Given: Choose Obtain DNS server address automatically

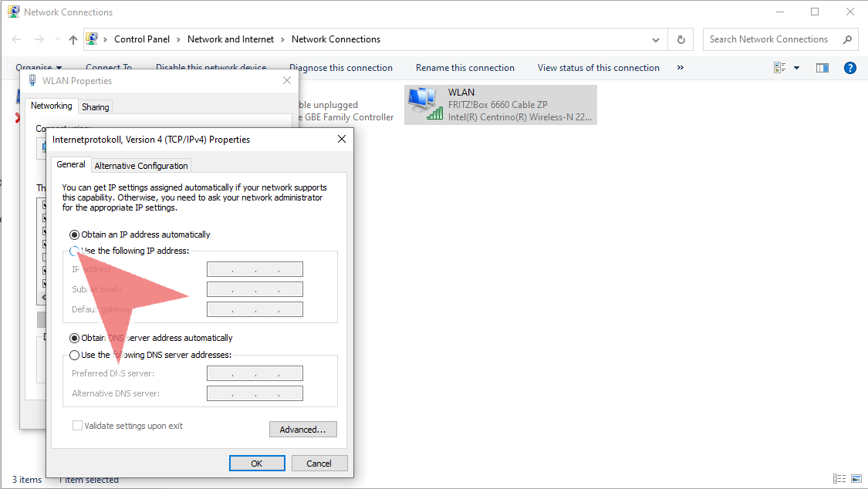Looking at the screenshot, I should [75, 338].
